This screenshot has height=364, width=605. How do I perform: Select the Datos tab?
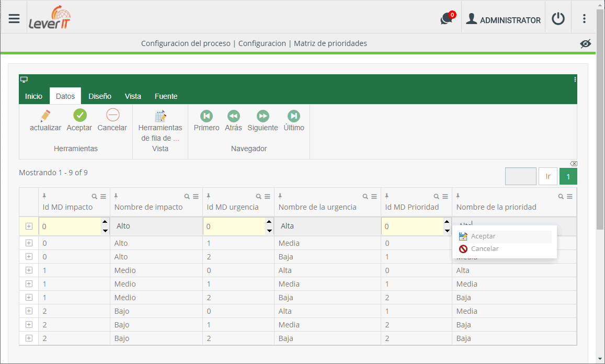click(65, 96)
